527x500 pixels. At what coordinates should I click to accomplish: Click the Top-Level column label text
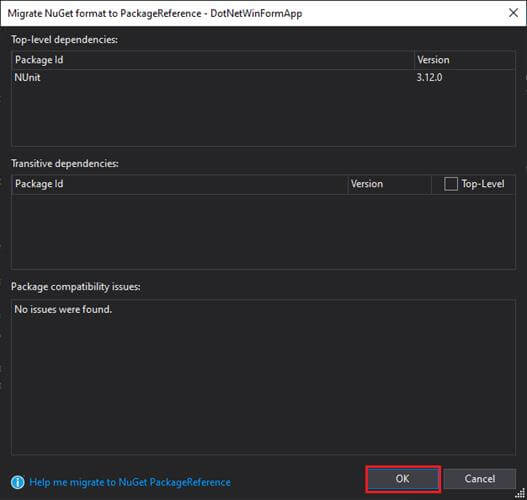pos(483,184)
